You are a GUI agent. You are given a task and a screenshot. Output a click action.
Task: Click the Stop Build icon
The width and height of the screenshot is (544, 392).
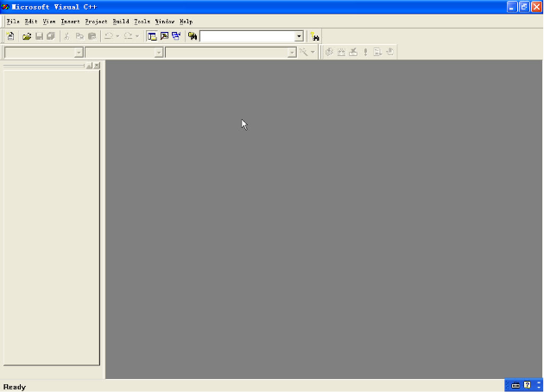[x=353, y=52]
